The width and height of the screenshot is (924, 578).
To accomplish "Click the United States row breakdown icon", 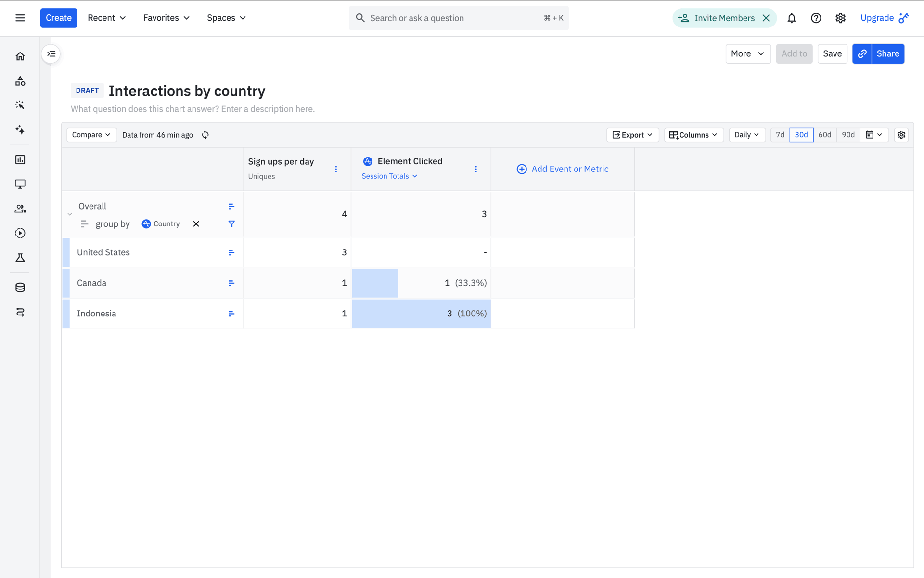I will pos(231,253).
